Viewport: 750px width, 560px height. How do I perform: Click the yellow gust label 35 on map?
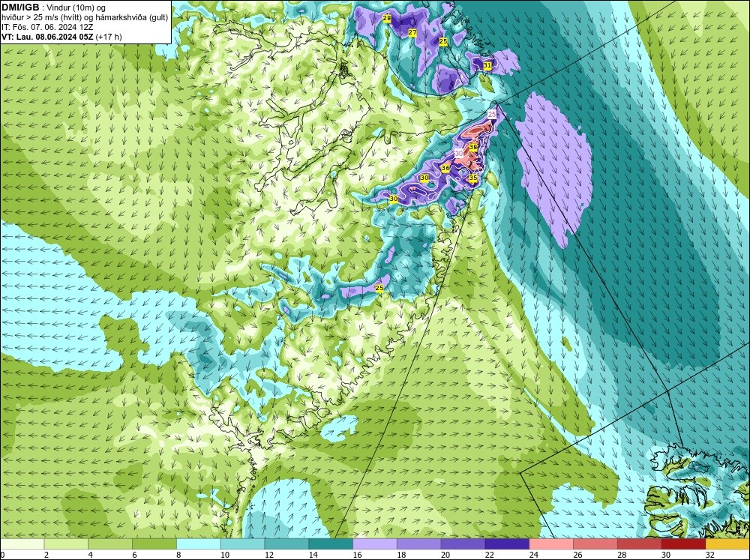tap(473, 178)
